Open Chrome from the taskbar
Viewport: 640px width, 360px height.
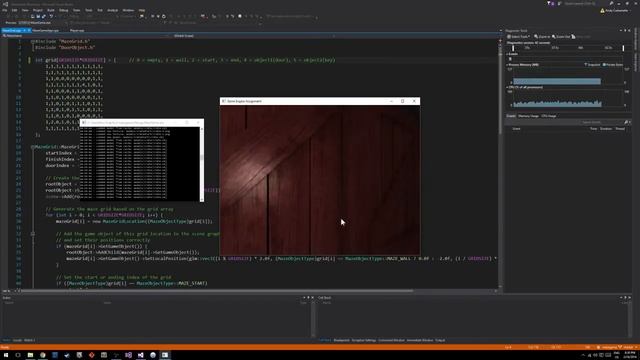pos(42,355)
